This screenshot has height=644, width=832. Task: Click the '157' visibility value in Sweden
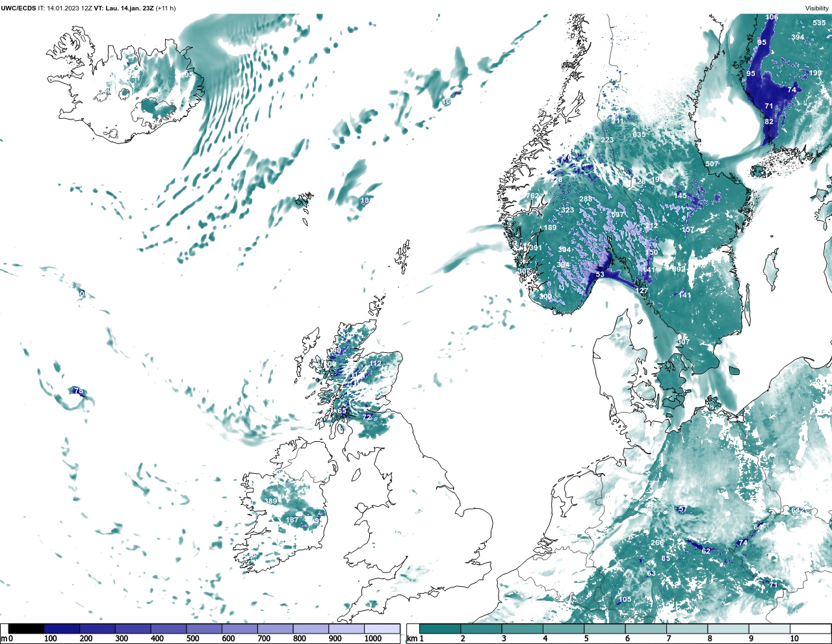pyautogui.click(x=688, y=230)
